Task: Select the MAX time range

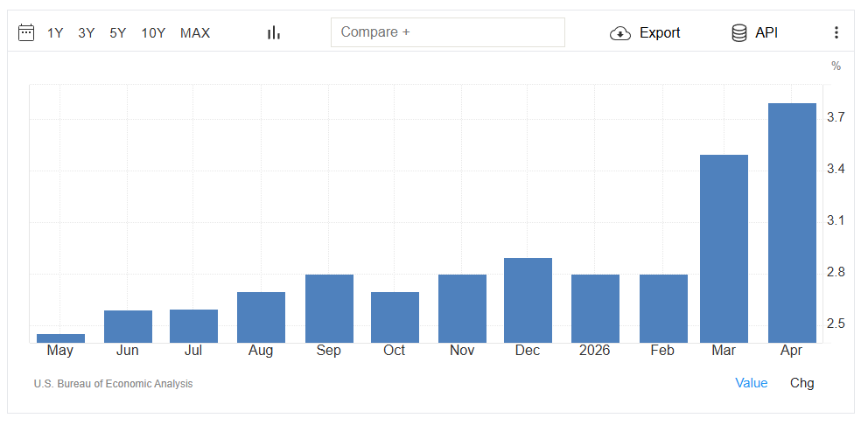Action: pos(195,33)
